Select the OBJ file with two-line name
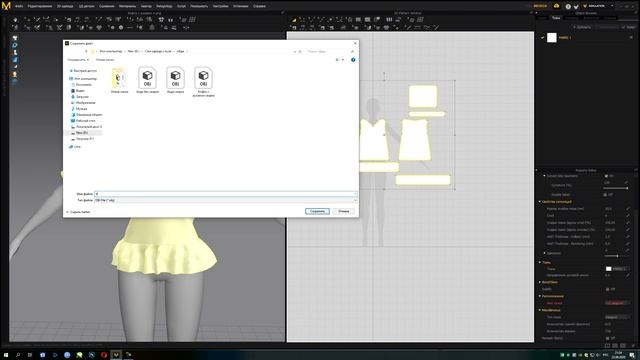This screenshot has height=360, width=640. [x=203, y=82]
